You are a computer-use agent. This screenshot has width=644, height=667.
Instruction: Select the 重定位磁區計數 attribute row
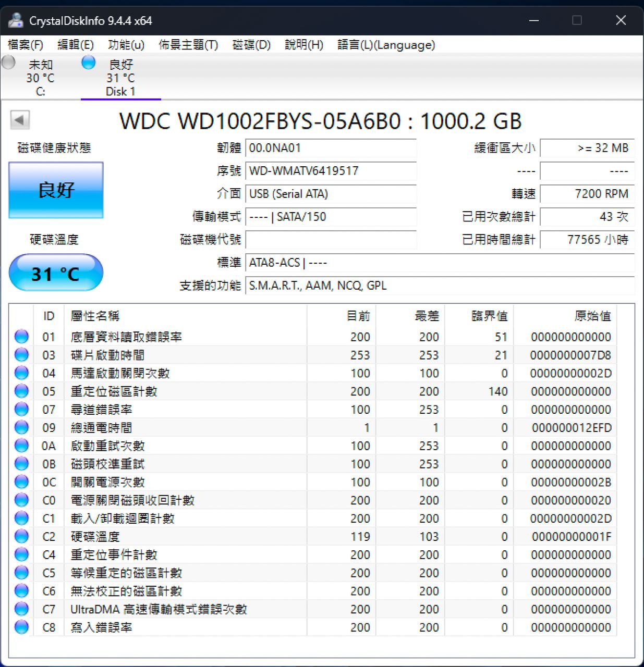(313, 391)
